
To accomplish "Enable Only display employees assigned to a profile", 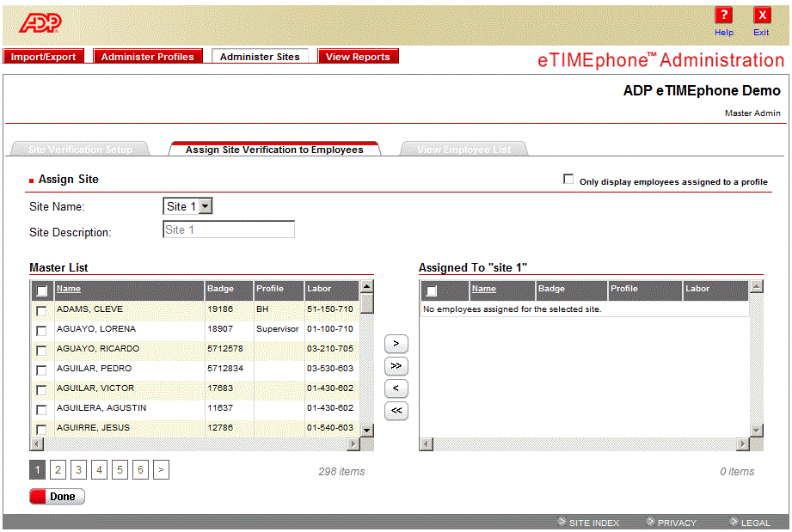I will [x=568, y=179].
